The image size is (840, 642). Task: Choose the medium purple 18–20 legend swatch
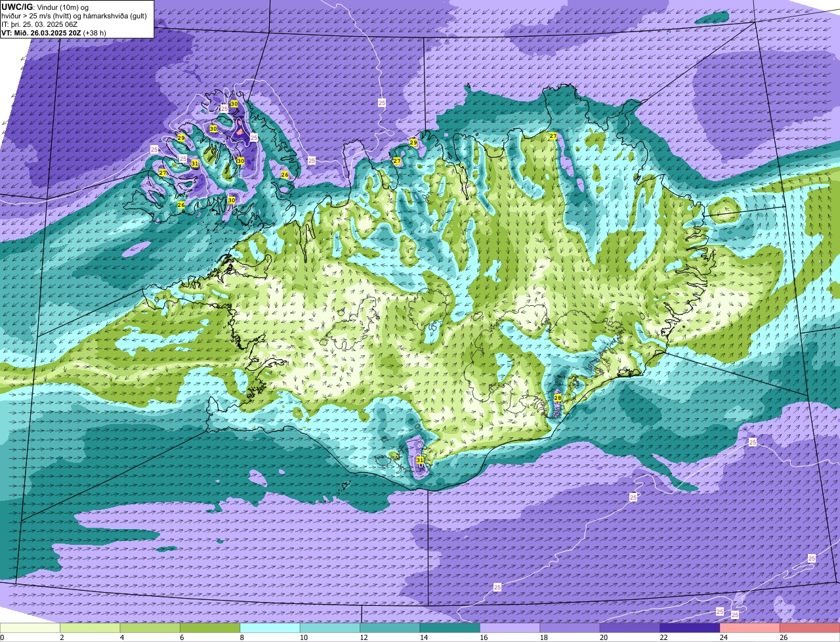(570, 628)
